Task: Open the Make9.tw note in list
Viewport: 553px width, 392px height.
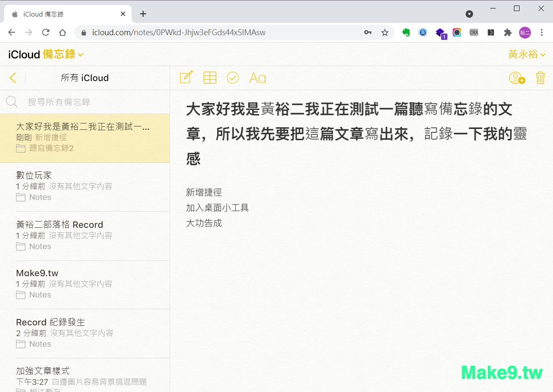Action: [85, 285]
